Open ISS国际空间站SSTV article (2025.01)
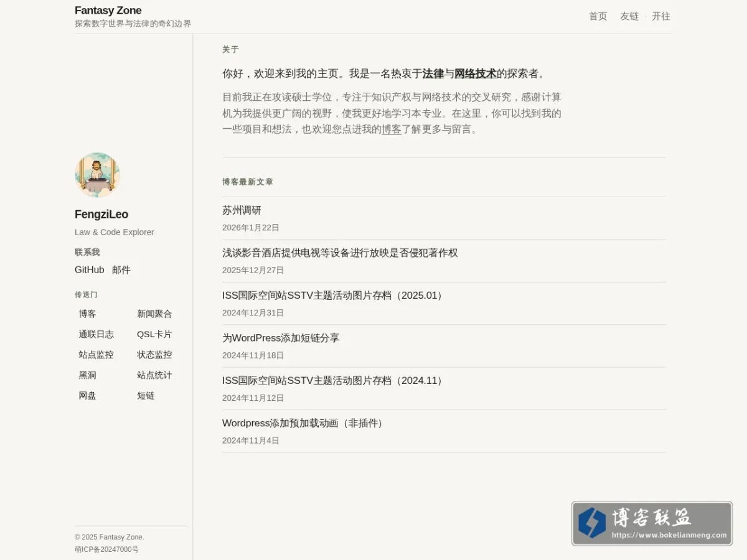The width and height of the screenshot is (747, 560). pyautogui.click(x=334, y=296)
